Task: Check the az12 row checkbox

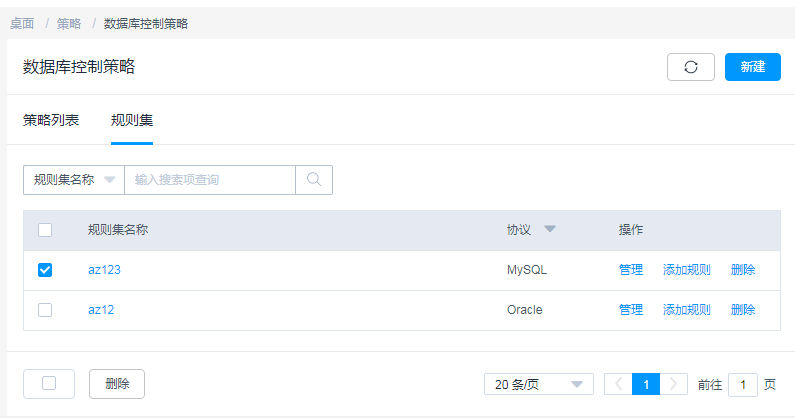Action: (45, 310)
